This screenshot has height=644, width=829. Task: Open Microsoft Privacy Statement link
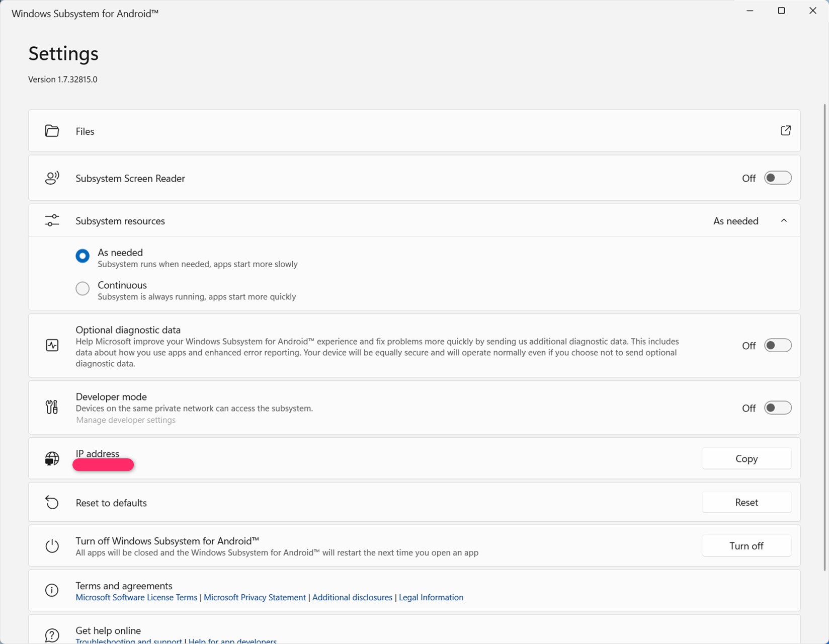(x=255, y=597)
